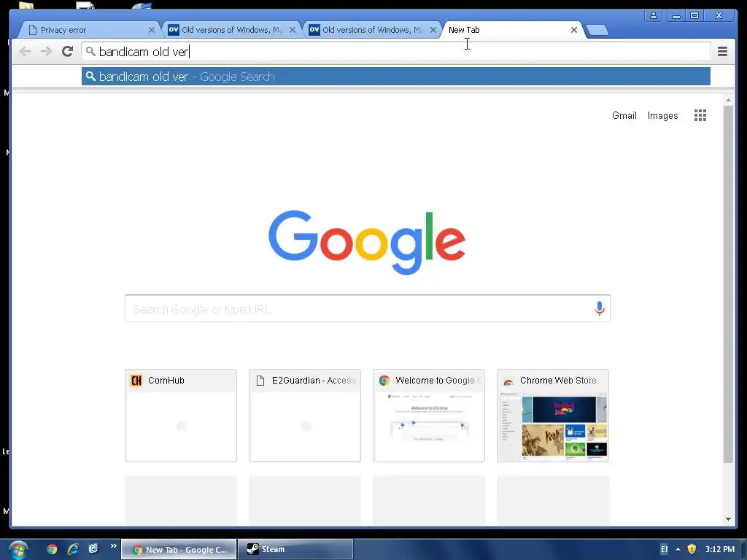This screenshot has height=560, width=747.
Task: Select New Tab - Google Chrome taskbar button
Action: point(179,549)
